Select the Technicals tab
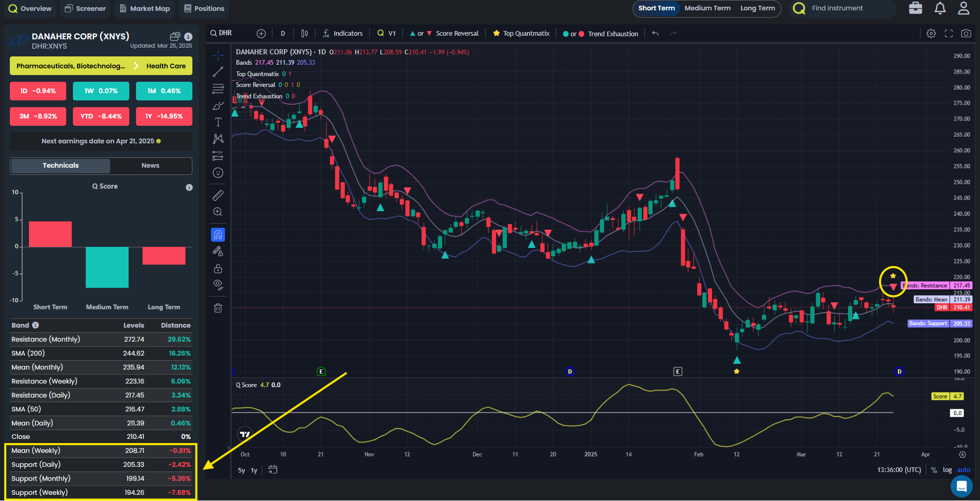 (x=61, y=166)
